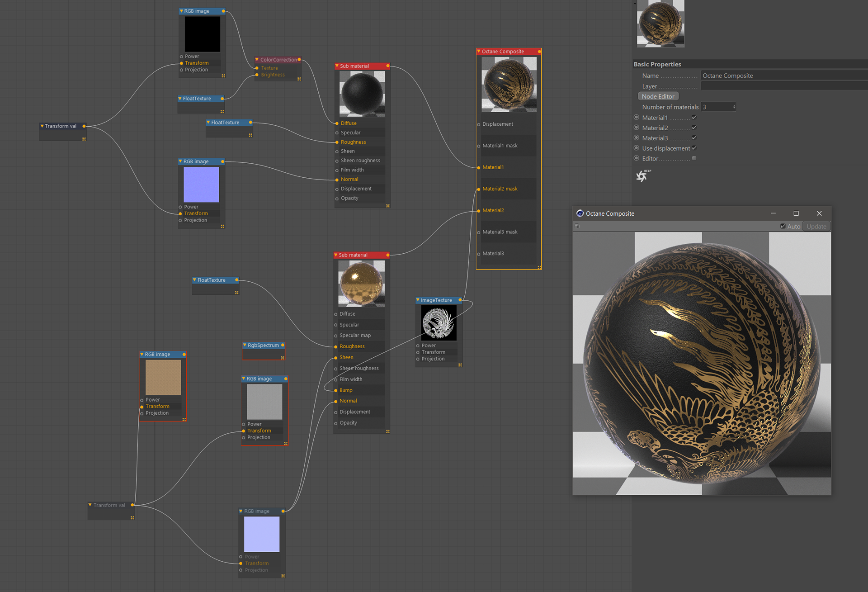Collapse the Octane Composite node triangle
Image resolution: width=868 pixels, height=592 pixels.
pos(479,52)
